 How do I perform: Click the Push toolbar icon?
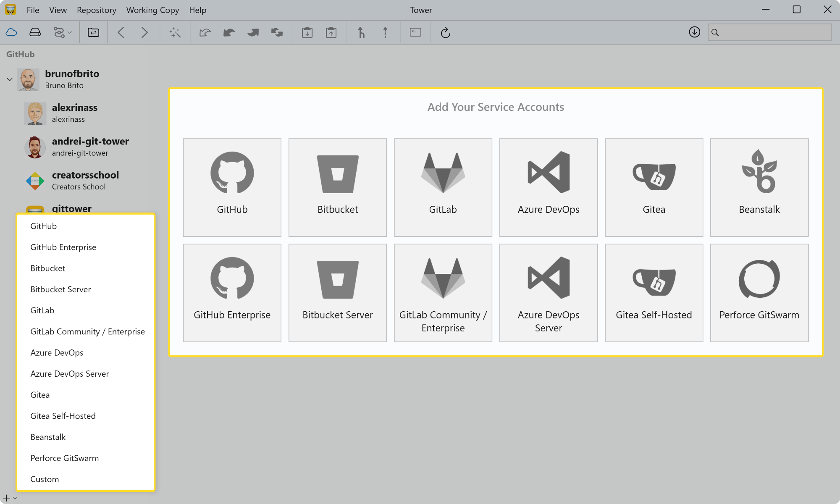point(253,32)
